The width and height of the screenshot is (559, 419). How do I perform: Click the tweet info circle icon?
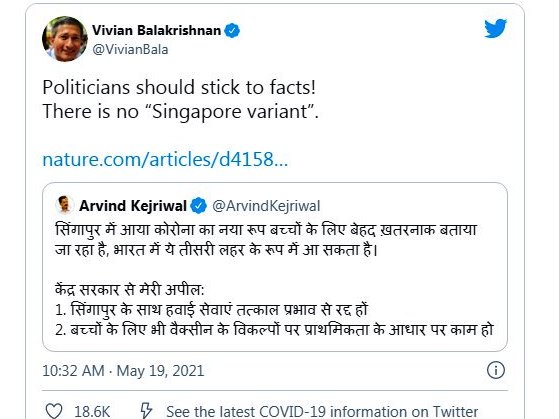coord(496,370)
